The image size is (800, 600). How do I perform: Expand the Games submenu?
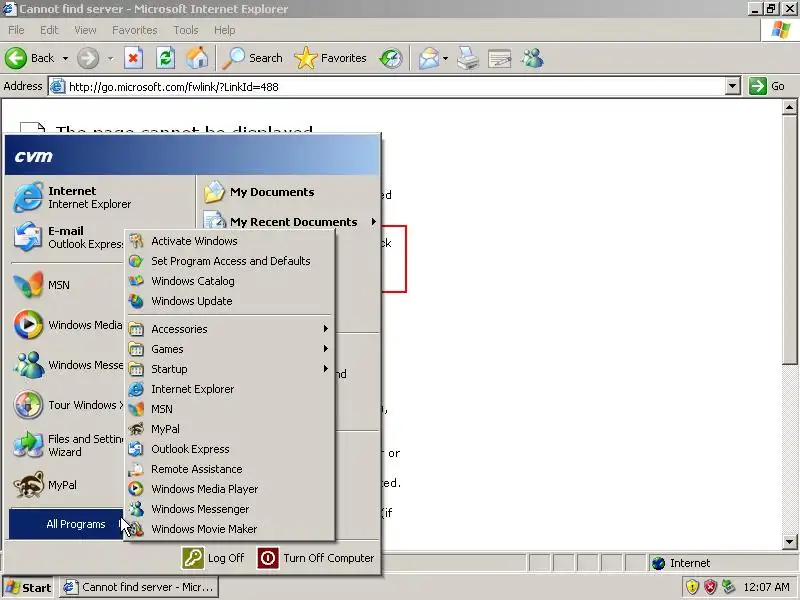[x=230, y=349]
